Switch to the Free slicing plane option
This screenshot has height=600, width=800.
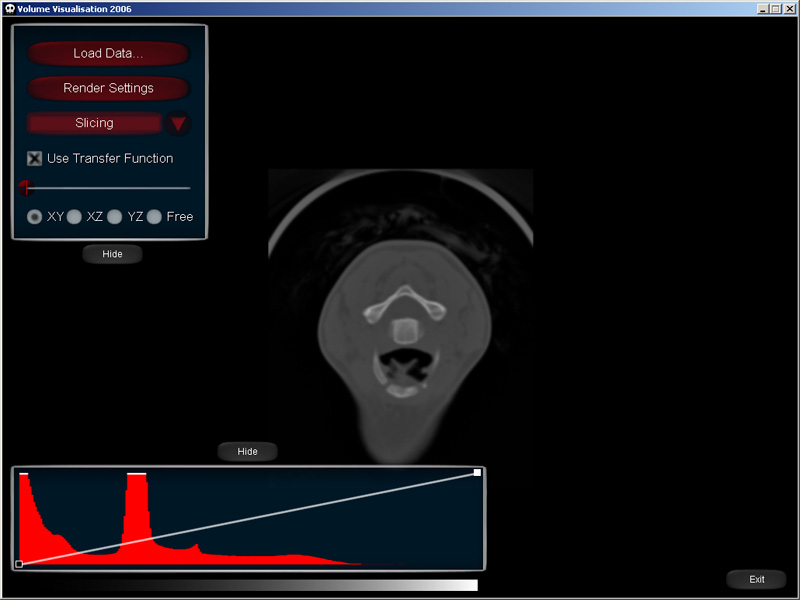click(x=154, y=216)
